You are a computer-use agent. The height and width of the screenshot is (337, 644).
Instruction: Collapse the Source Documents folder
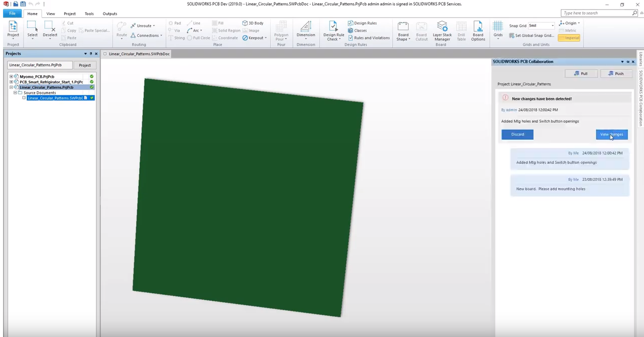pyautogui.click(x=15, y=92)
